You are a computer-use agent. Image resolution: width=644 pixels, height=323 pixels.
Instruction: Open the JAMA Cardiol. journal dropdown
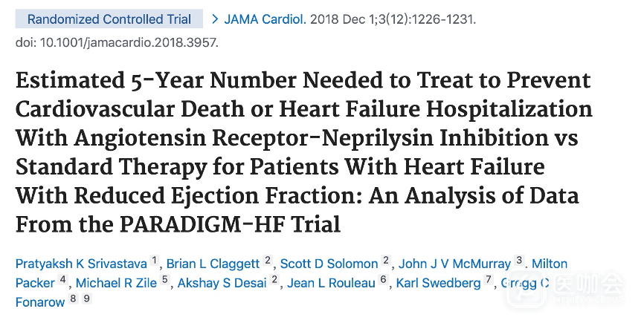pyautogui.click(x=264, y=19)
